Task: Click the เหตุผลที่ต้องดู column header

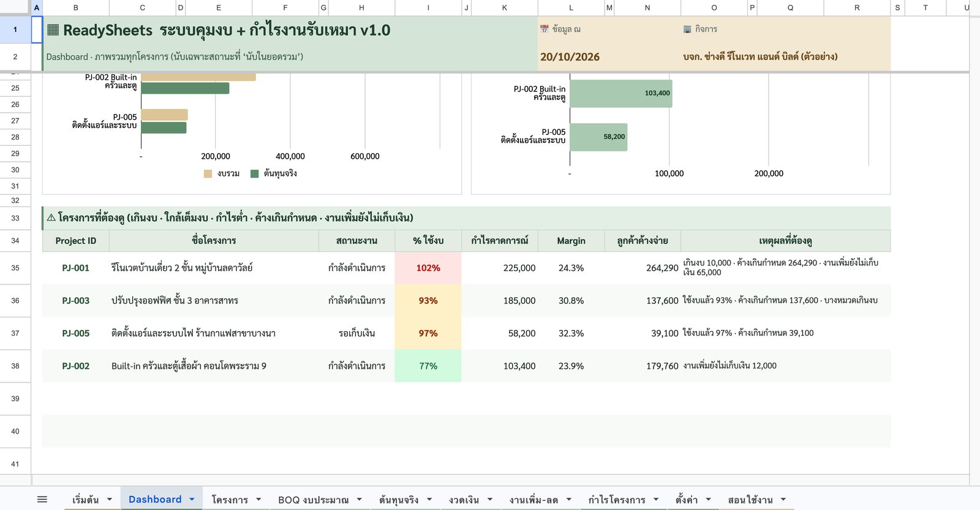Action: (785, 241)
